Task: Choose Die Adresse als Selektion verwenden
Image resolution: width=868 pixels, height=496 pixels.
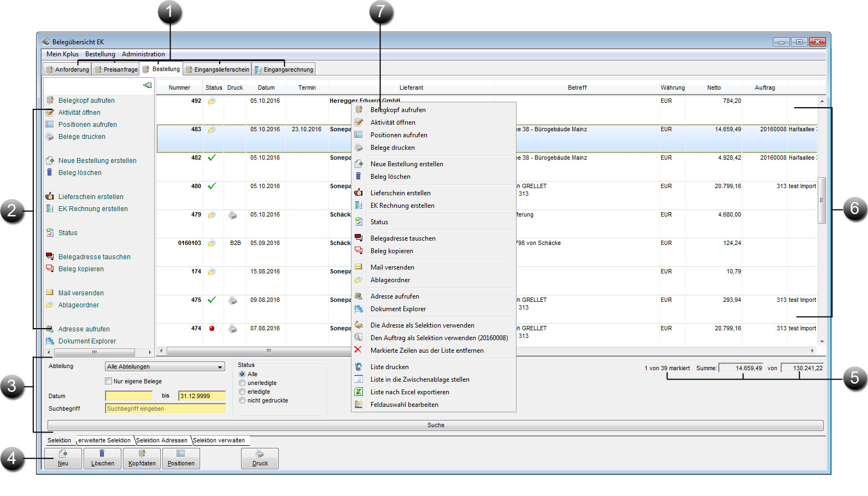Action: tap(423, 325)
